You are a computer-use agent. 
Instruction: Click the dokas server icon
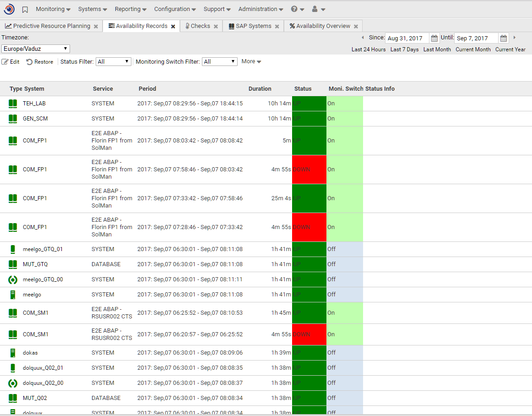(x=12, y=353)
